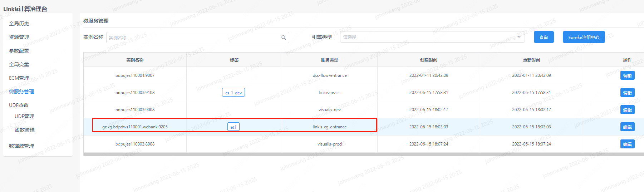Click the search magnifier icon in instance name field
644x192 pixels.
[x=284, y=38]
